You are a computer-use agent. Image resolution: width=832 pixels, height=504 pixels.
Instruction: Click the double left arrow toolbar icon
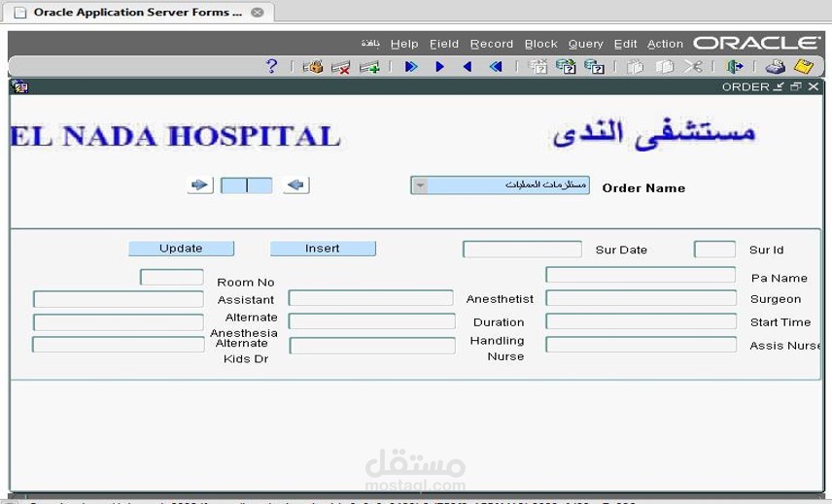coord(496,67)
